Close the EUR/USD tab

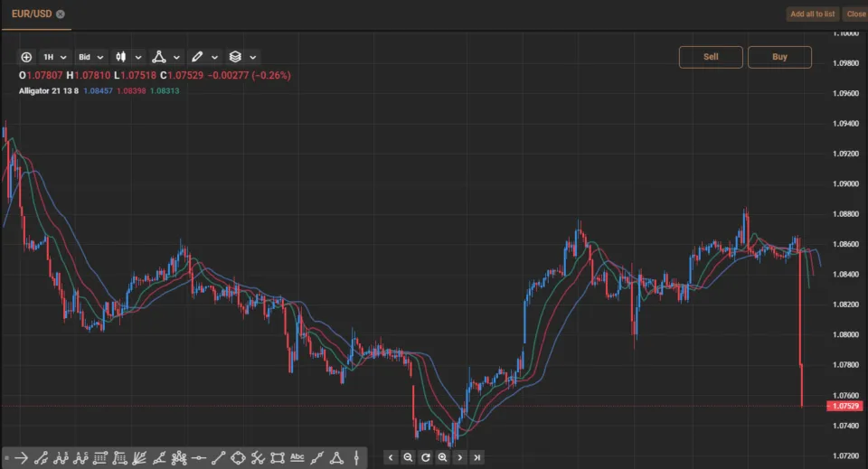pyautogui.click(x=61, y=14)
